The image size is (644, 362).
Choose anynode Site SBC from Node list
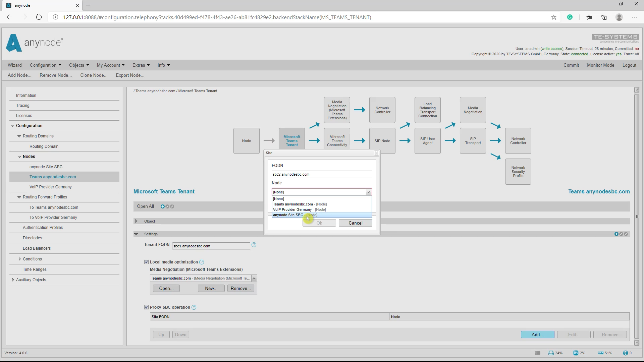coord(322,215)
